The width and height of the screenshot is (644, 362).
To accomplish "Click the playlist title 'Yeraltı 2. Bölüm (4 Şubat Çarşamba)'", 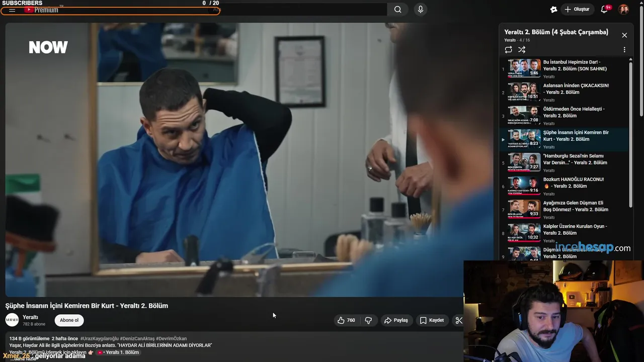I will tap(556, 32).
